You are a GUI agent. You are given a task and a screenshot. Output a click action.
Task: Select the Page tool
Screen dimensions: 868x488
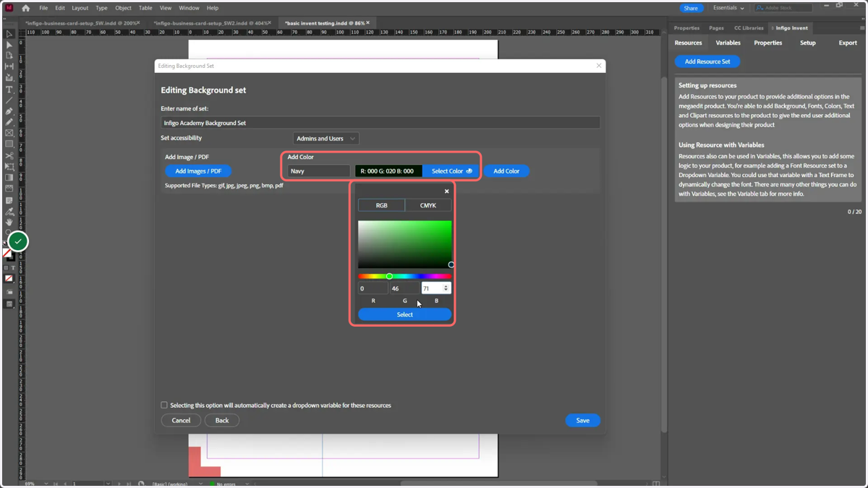pos(9,56)
